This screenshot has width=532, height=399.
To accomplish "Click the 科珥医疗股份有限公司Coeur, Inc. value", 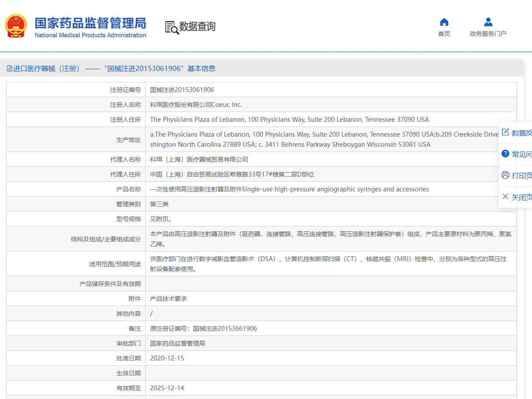I will (196, 105).
